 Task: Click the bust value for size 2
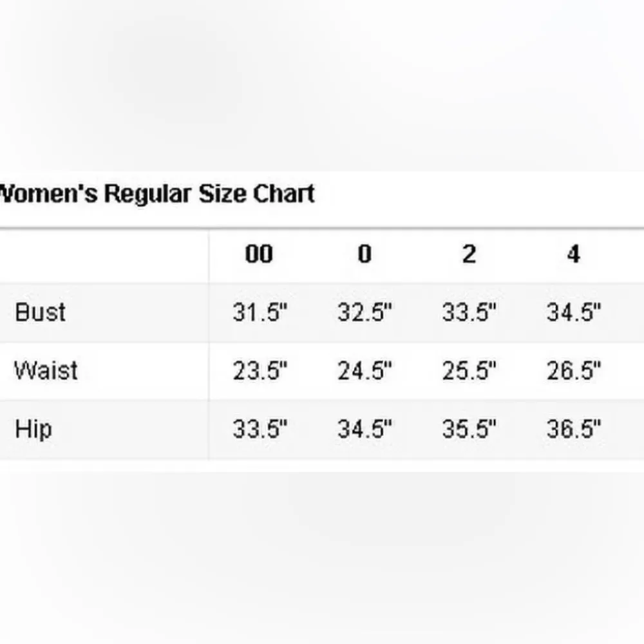point(469,313)
